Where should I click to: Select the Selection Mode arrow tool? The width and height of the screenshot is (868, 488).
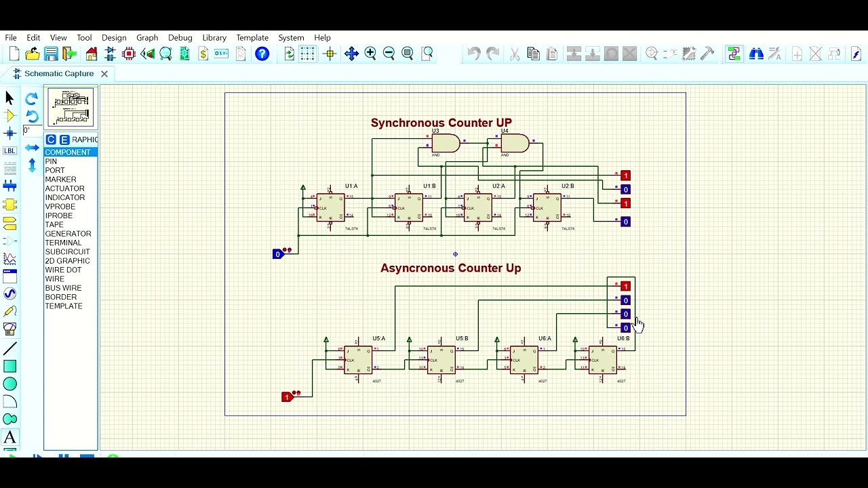(9, 98)
